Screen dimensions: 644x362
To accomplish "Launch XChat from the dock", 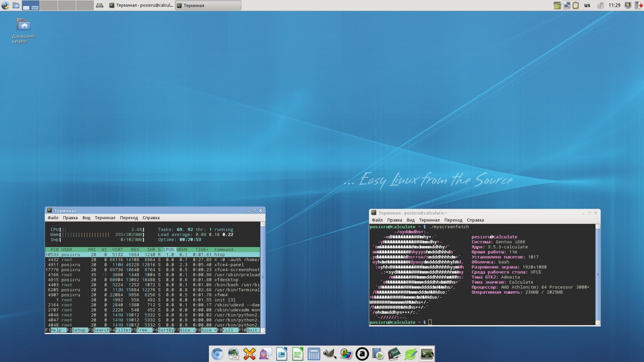I will coord(249,354).
